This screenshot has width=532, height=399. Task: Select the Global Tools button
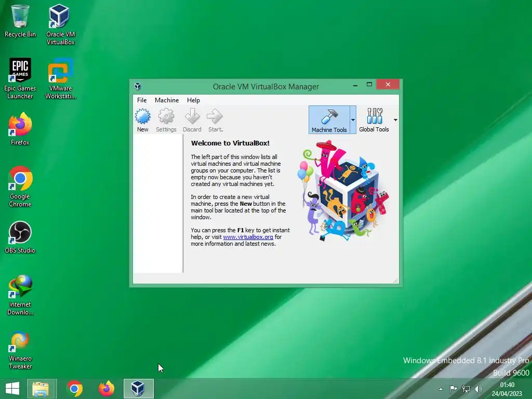pyautogui.click(x=374, y=120)
